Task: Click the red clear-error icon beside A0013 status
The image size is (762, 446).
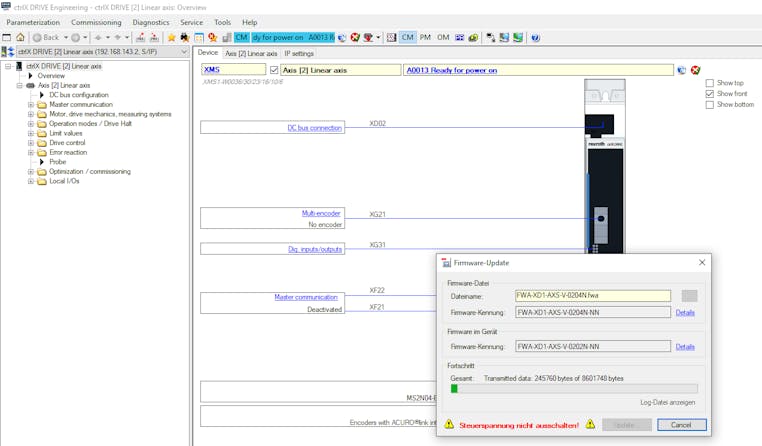Action: click(x=695, y=70)
